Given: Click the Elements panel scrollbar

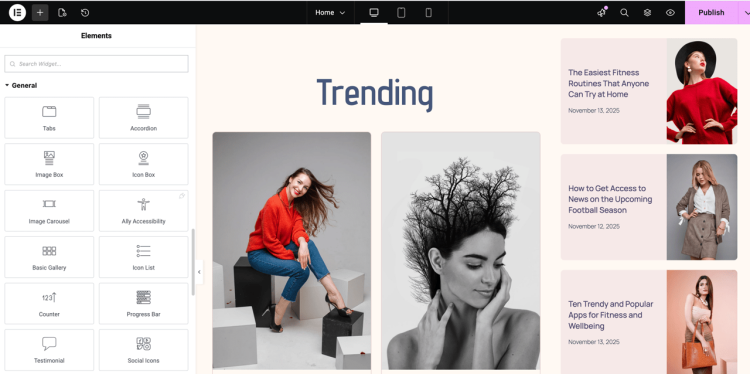Looking at the screenshot, I should tap(193, 262).
